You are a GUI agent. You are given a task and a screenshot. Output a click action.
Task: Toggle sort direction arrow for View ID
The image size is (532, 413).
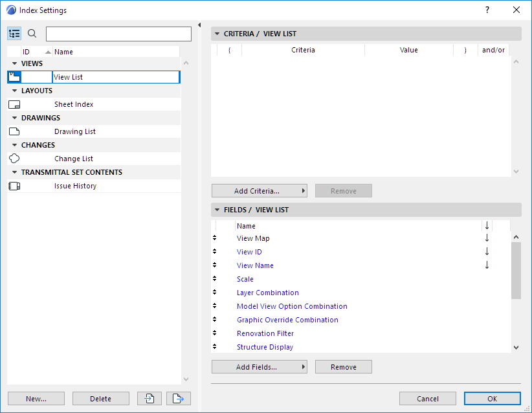(x=487, y=251)
